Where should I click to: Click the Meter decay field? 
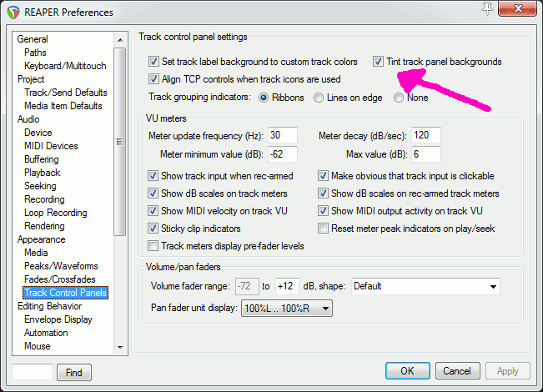(x=426, y=135)
